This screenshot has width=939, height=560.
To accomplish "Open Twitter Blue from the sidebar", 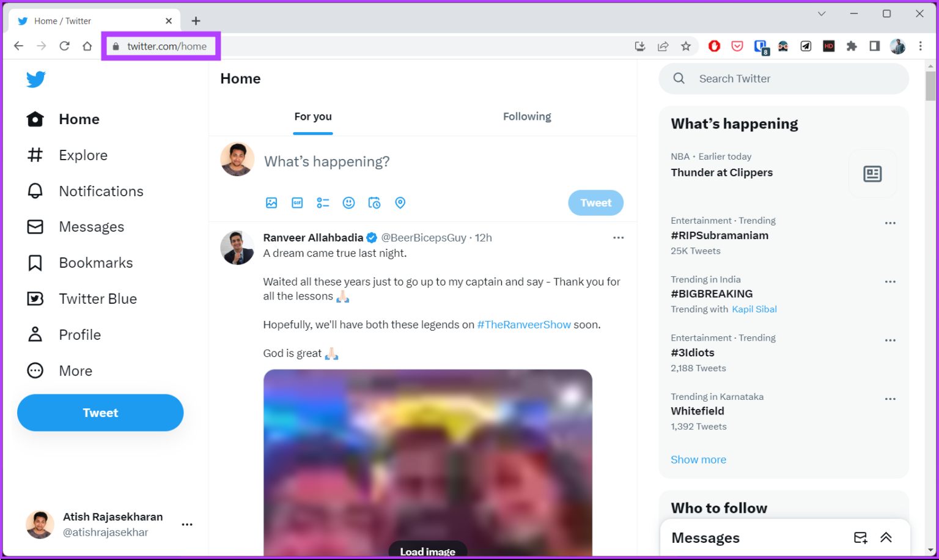I will 97,298.
